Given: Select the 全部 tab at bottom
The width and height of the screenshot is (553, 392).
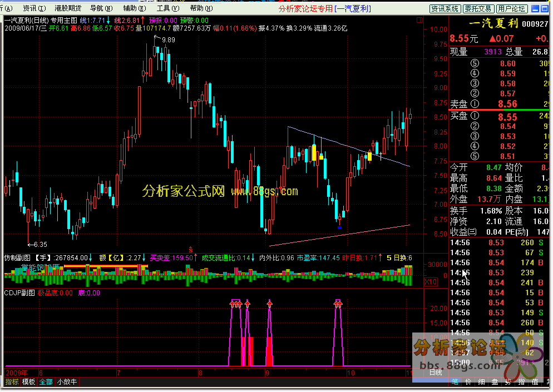Looking at the screenshot, I should click(46, 382).
